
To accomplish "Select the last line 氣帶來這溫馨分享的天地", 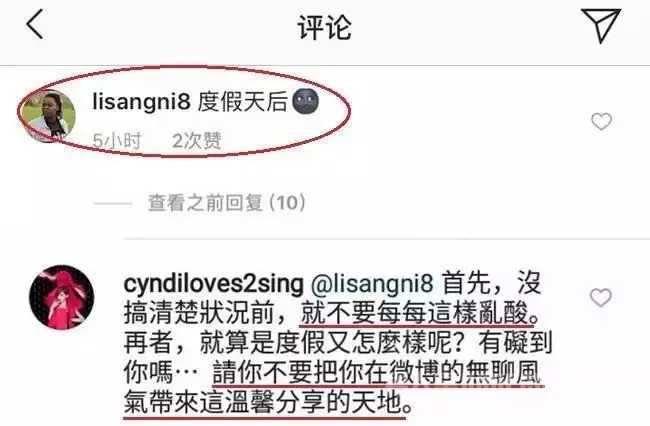I will (263, 402).
